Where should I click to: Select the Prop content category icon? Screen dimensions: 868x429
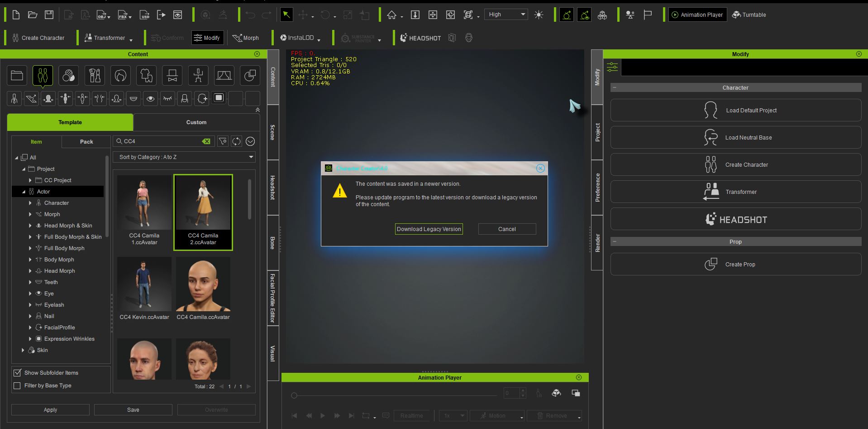click(250, 76)
